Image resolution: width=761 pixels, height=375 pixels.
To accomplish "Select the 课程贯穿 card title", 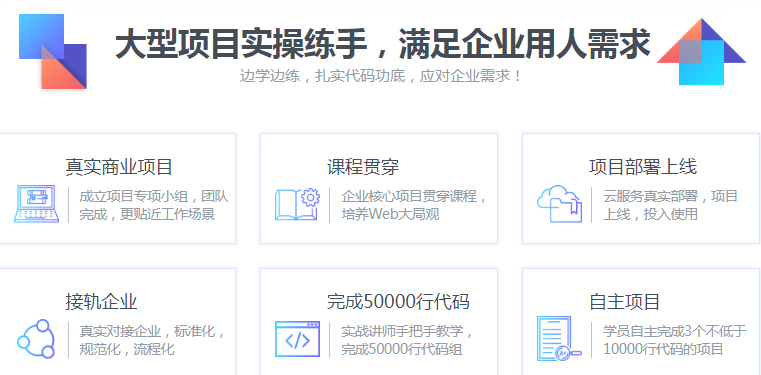I will pyautogui.click(x=363, y=167).
